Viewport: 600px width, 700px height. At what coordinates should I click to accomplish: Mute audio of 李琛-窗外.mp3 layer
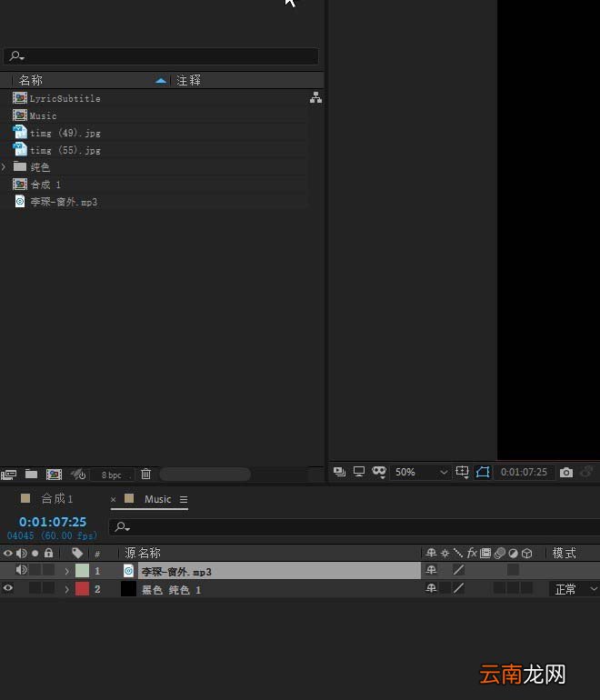coord(21,570)
